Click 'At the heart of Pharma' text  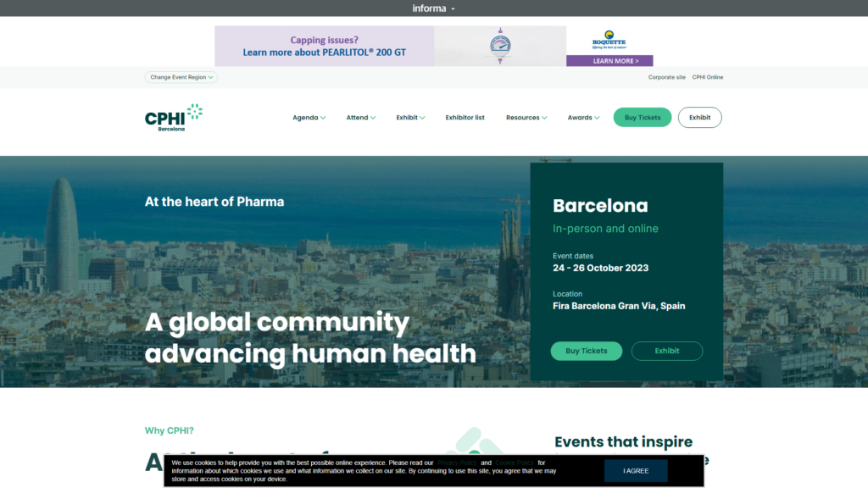214,202
